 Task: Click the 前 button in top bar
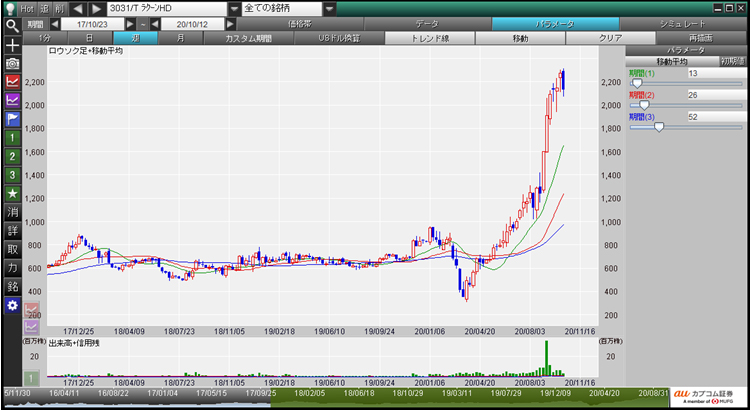pyautogui.click(x=59, y=9)
